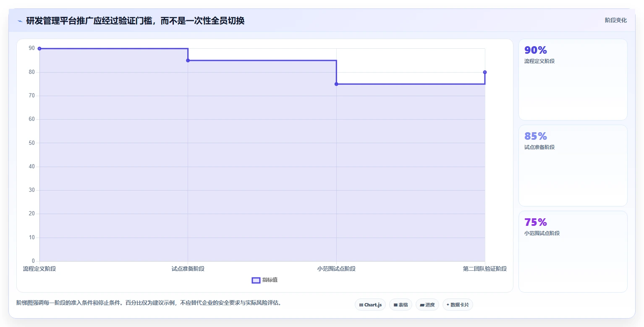
Task: Click the lightning icon before the title
Action: tap(20, 21)
